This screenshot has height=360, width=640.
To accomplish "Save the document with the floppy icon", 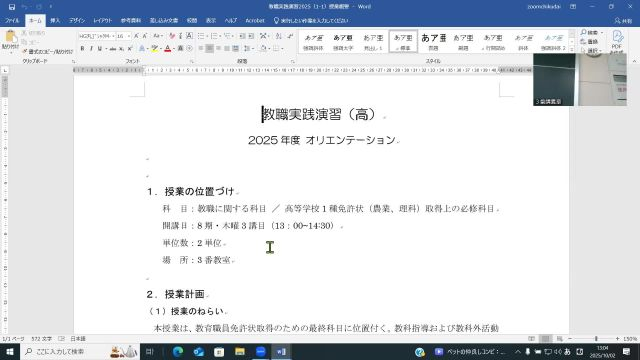I will 12,7.
